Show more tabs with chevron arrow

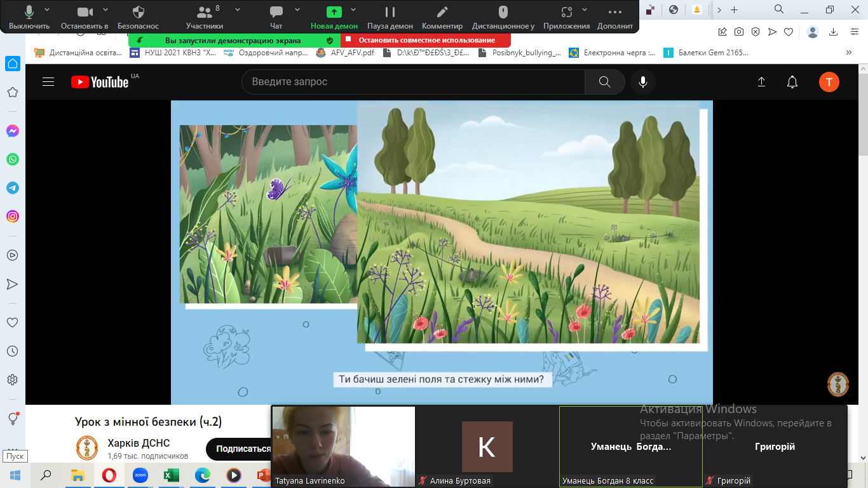pyautogui.click(x=719, y=10)
